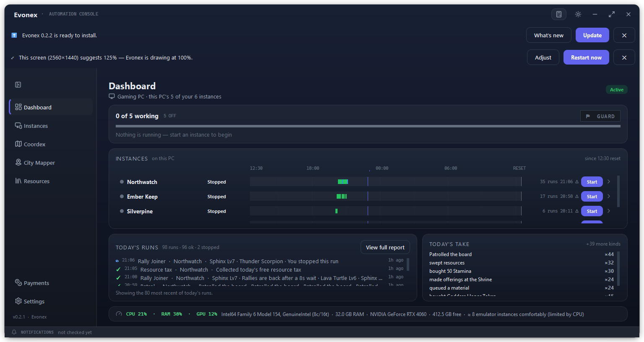Collapse the sidebar panel icon
The height and width of the screenshot is (342, 644).
tap(18, 85)
